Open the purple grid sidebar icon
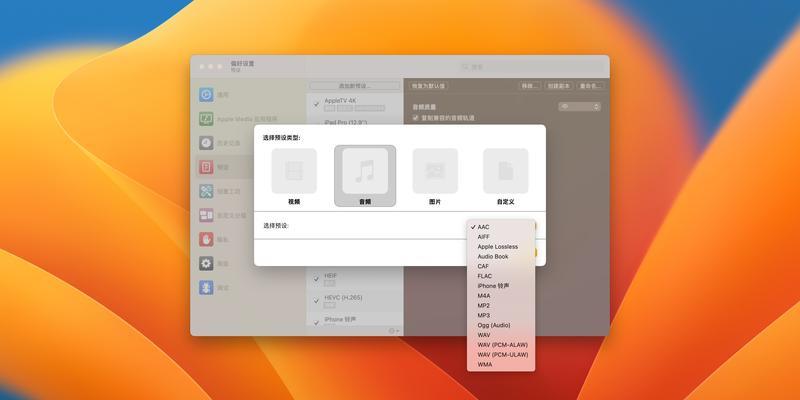Screen dimensions: 800x400 [x=206, y=215]
